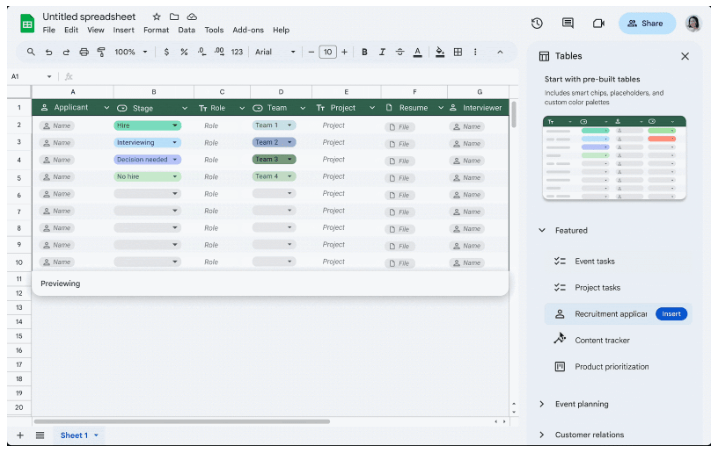
Task: Click the font size input field
Action: click(328, 52)
